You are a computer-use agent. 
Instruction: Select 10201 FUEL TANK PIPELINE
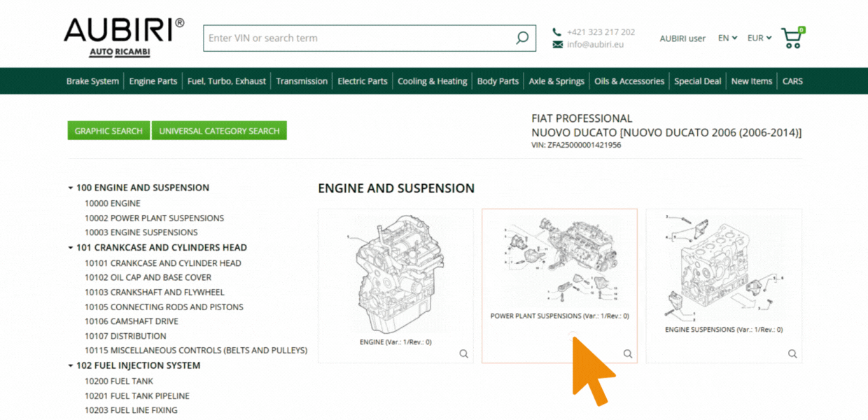[x=137, y=395]
